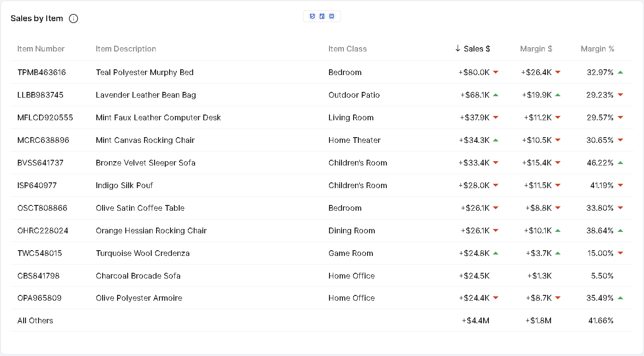Open item number CBS841798

39,276
